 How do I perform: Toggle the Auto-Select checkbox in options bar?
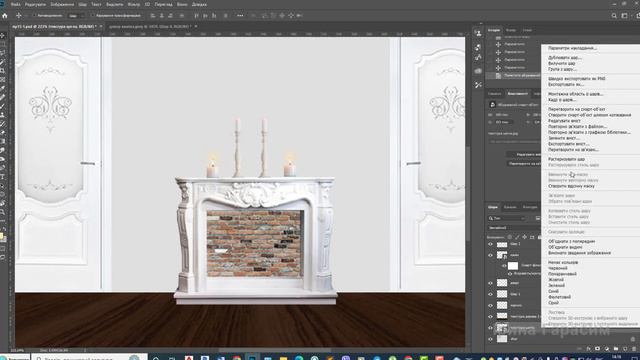tap(35, 16)
